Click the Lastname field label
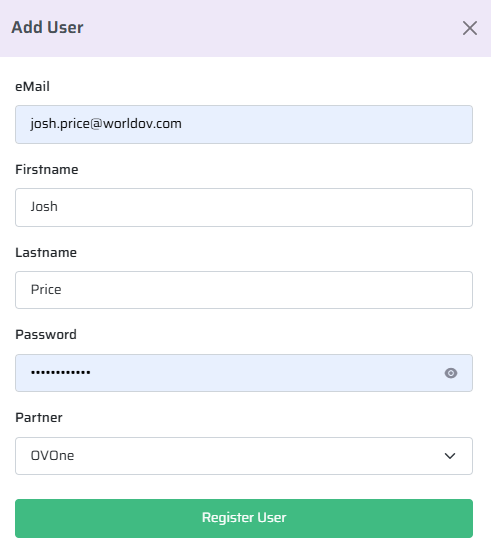491x554 pixels. pos(46,253)
